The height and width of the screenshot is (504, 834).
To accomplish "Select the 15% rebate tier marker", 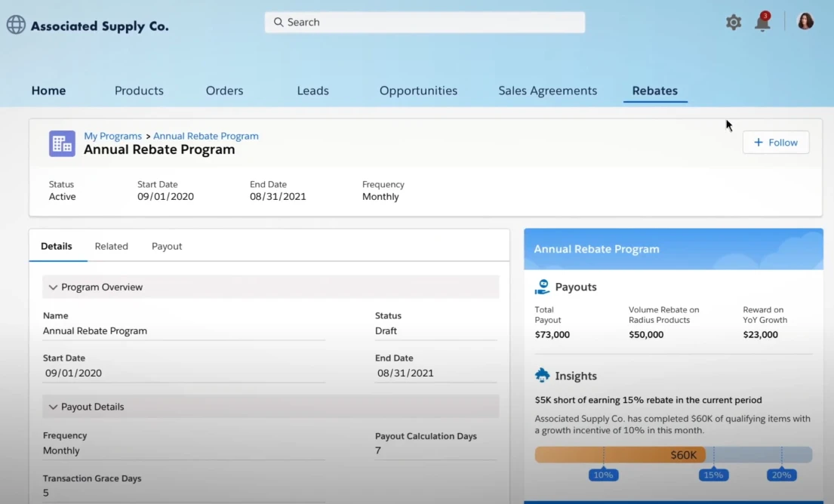I will [713, 475].
